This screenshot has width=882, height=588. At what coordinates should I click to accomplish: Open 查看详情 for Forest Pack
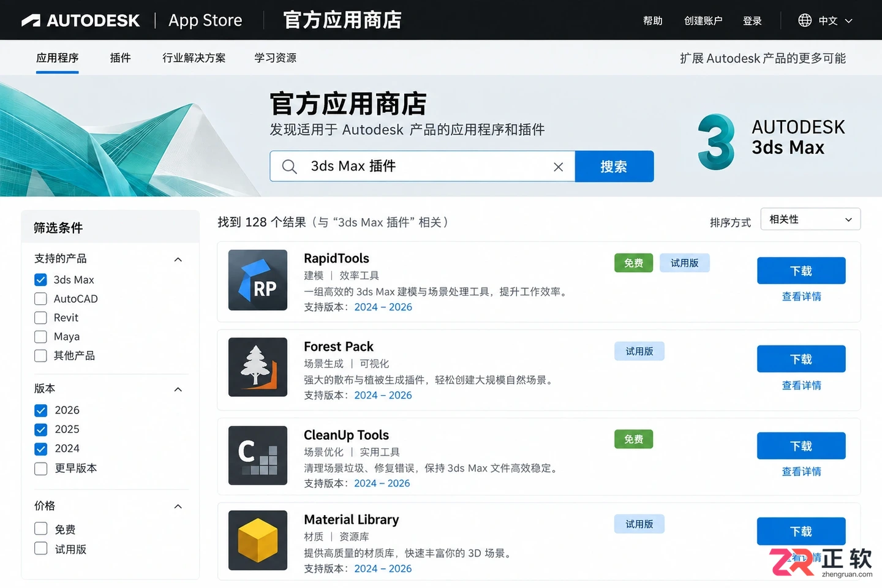coord(801,385)
